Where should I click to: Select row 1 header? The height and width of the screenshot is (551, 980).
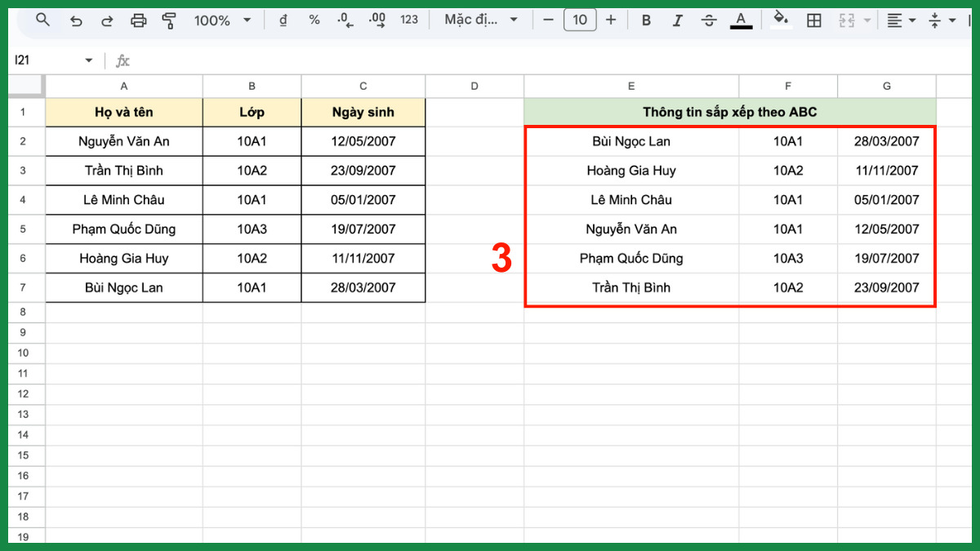[x=27, y=112]
